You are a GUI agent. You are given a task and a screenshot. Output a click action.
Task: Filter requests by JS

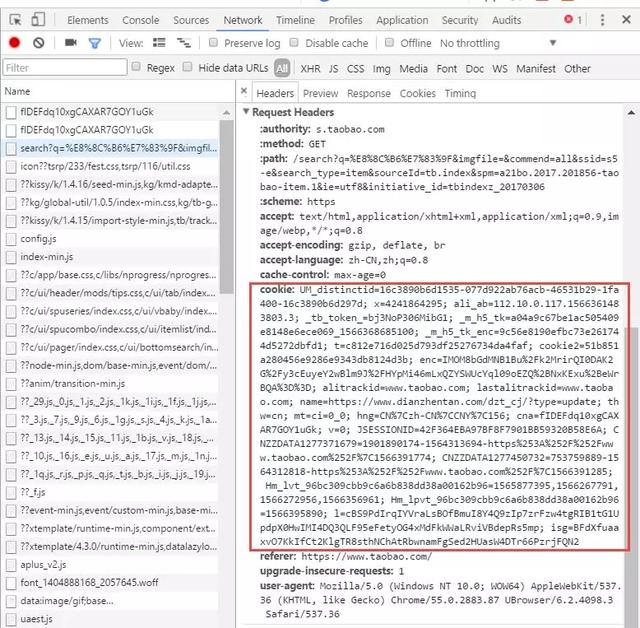333,69
